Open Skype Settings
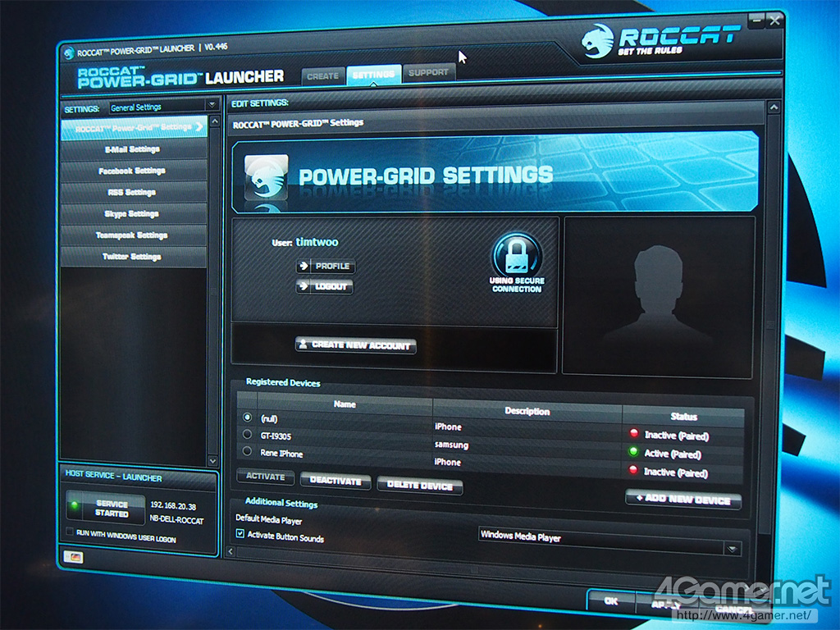This screenshot has width=840, height=630. tap(134, 214)
